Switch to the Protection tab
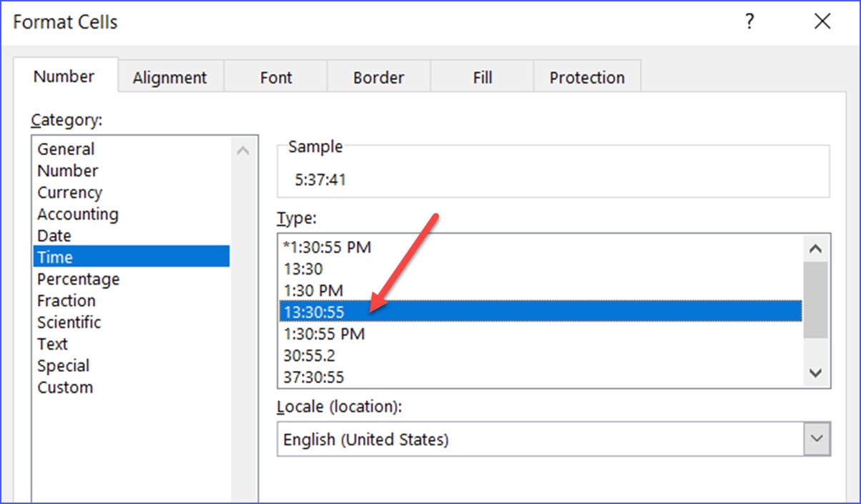 pos(586,76)
